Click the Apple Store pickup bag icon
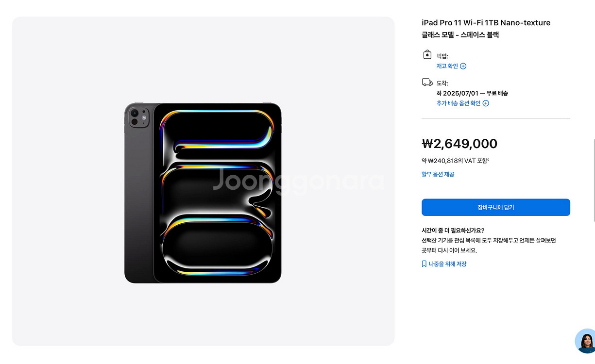The width and height of the screenshot is (595, 364). (427, 54)
